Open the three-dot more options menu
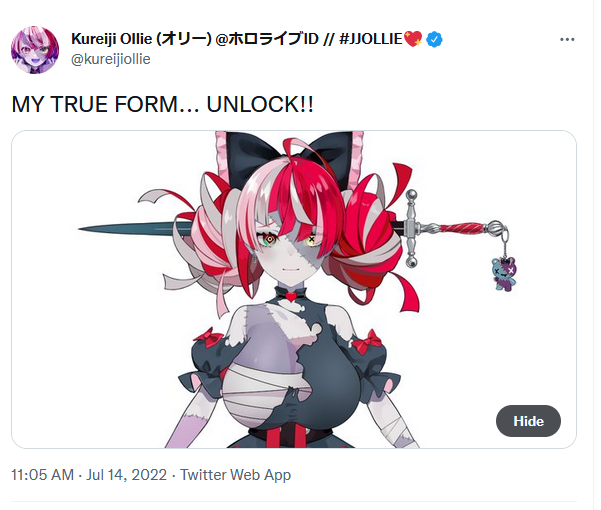This screenshot has width=601, height=510. [x=567, y=39]
